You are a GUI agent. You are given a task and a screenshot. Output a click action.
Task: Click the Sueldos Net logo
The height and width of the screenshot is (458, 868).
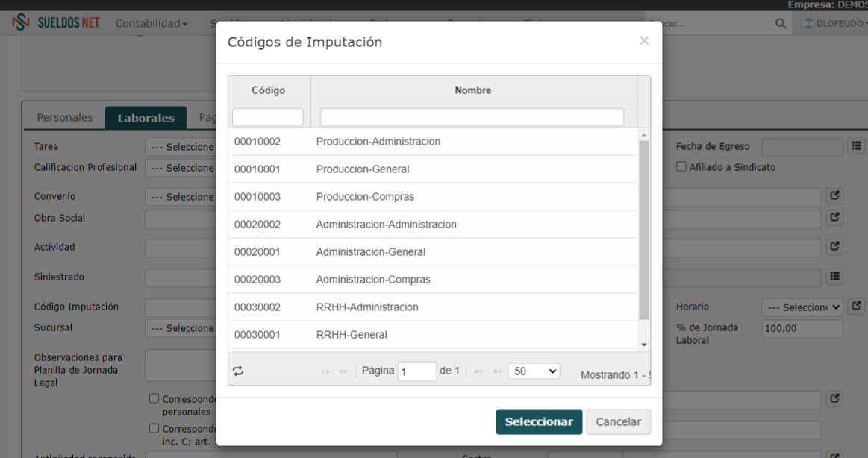pos(56,22)
